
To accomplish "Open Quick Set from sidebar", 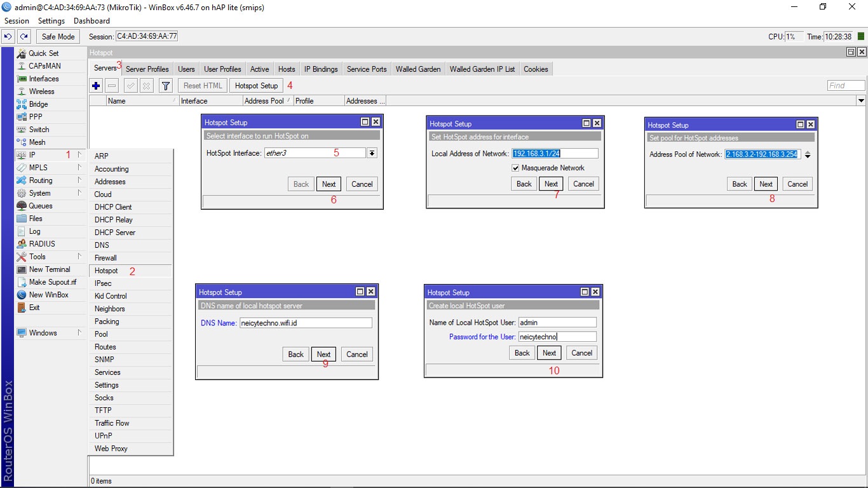I will [x=43, y=53].
